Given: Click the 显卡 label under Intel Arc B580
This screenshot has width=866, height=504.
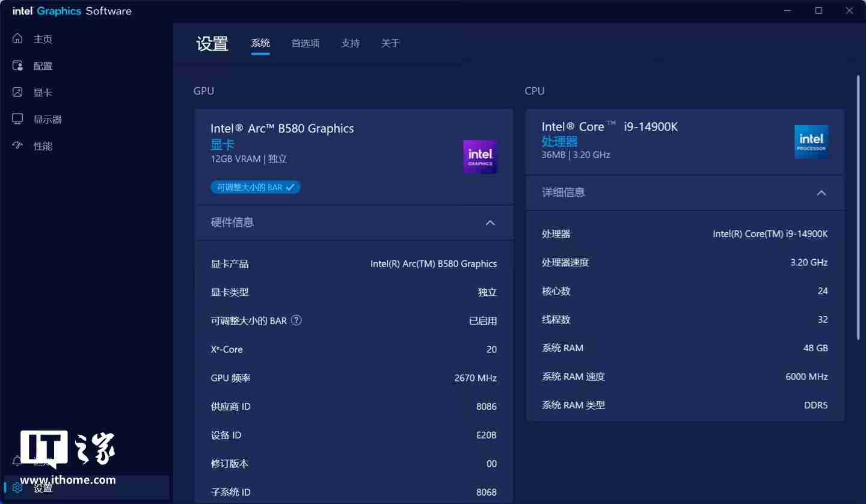Looking at the screenshot, I should pyautogui.click(x=223, y=144).
